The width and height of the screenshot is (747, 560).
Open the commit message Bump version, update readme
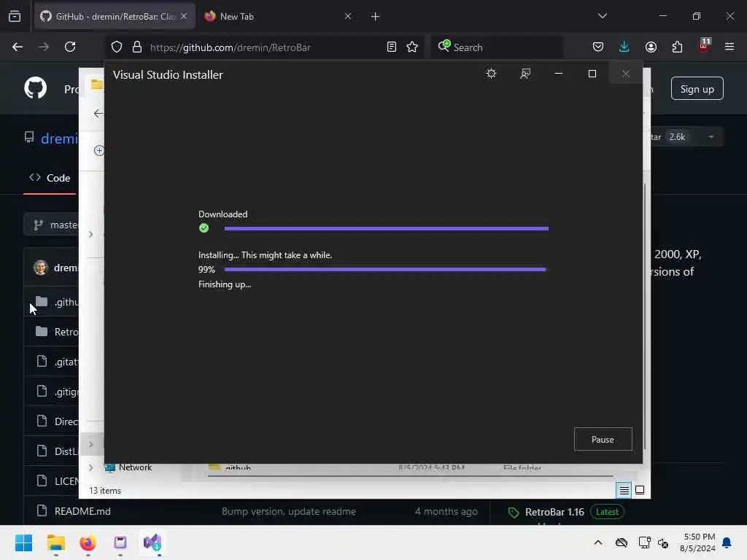289,511
